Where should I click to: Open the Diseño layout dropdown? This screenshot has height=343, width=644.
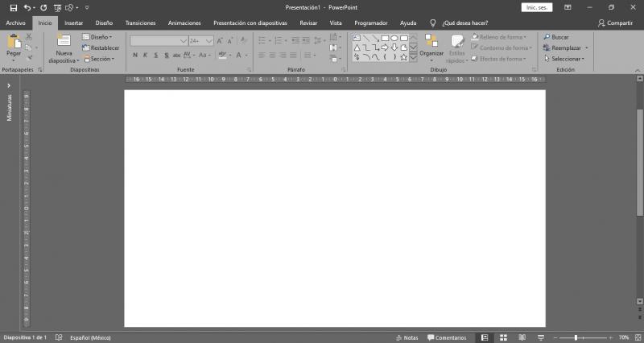[97, 37]
